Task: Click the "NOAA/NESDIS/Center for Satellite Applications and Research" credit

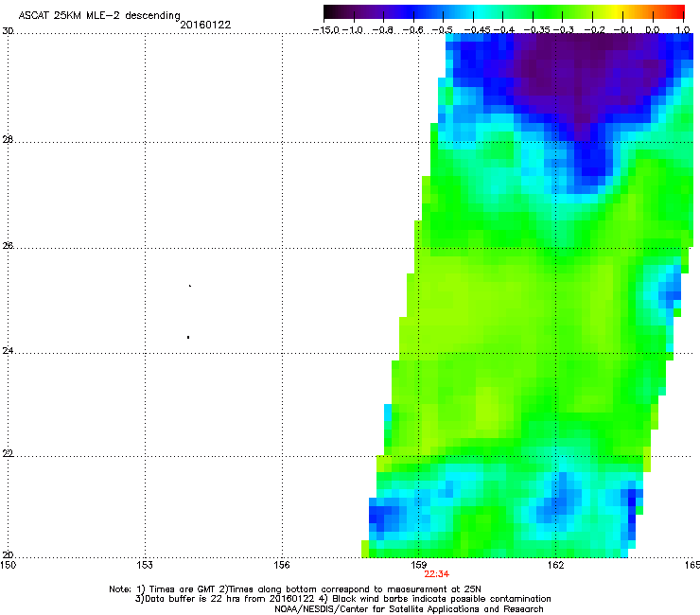Action: point(409,609)
